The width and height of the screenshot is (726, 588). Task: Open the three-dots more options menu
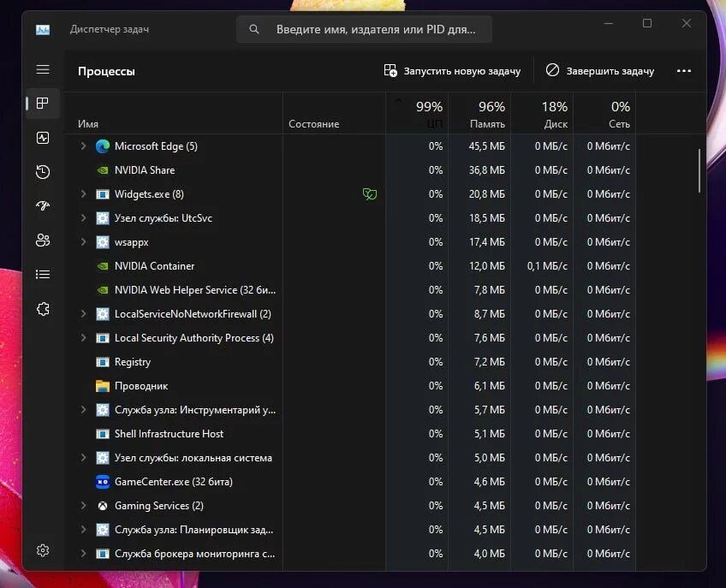pos(684,71)
